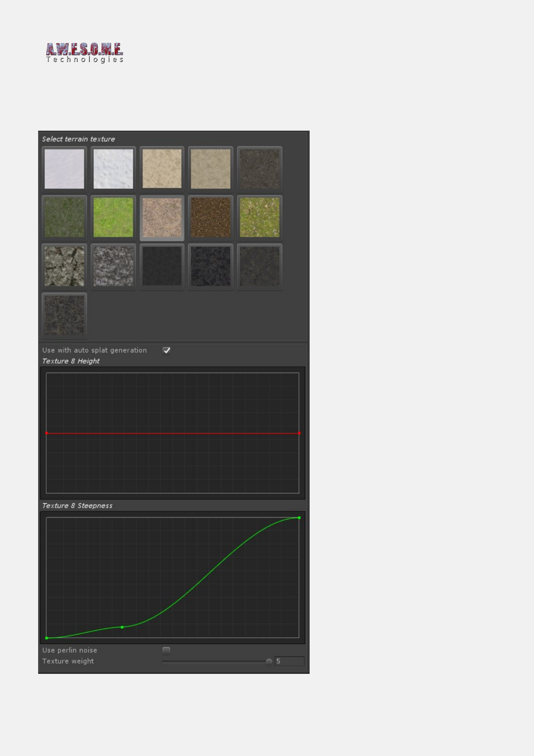
Task: Select the dark green grass texture
Action: tap(64, 218)
